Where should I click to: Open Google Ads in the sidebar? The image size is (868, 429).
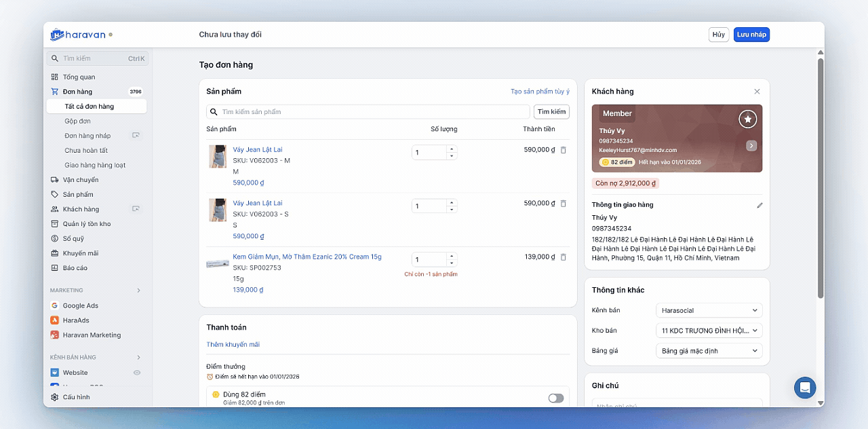pyautogui.click(x=80, y=305)
